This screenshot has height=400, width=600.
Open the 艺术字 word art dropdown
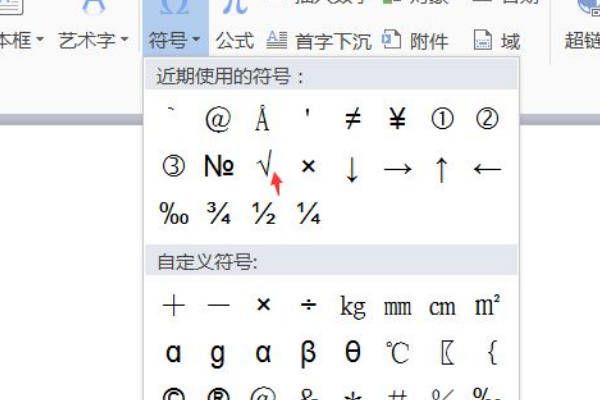point(93,40)
